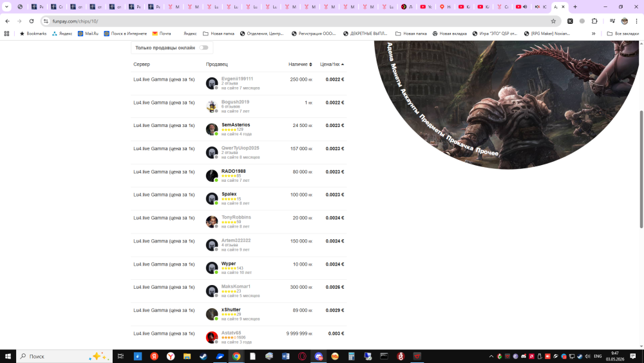Open Windows notification center
This screenshot has height=363, width=644.
click(x=633, y=356)
